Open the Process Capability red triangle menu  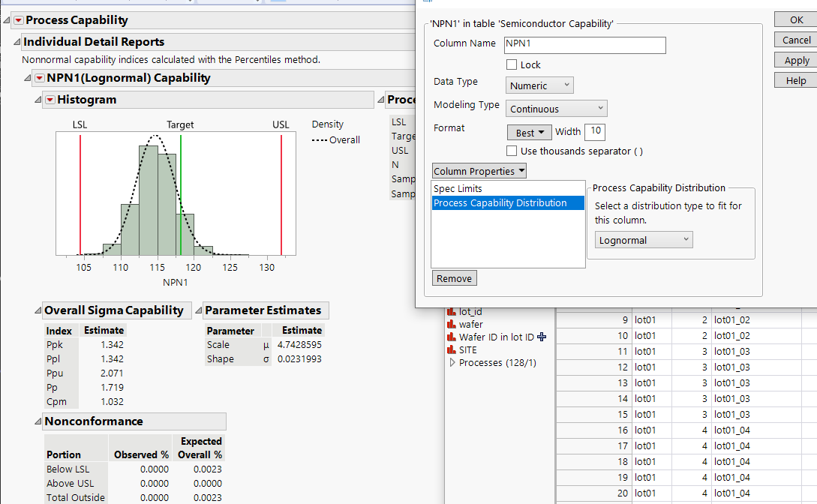[x=17, y=20]
